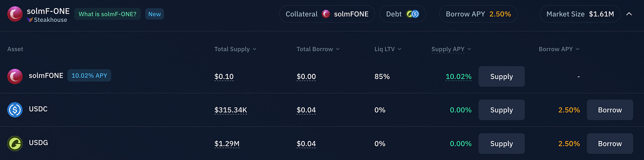Click the solmFONE collateral token icon
The width and height of the screenshot is (644, 160).
pos(326,14)
